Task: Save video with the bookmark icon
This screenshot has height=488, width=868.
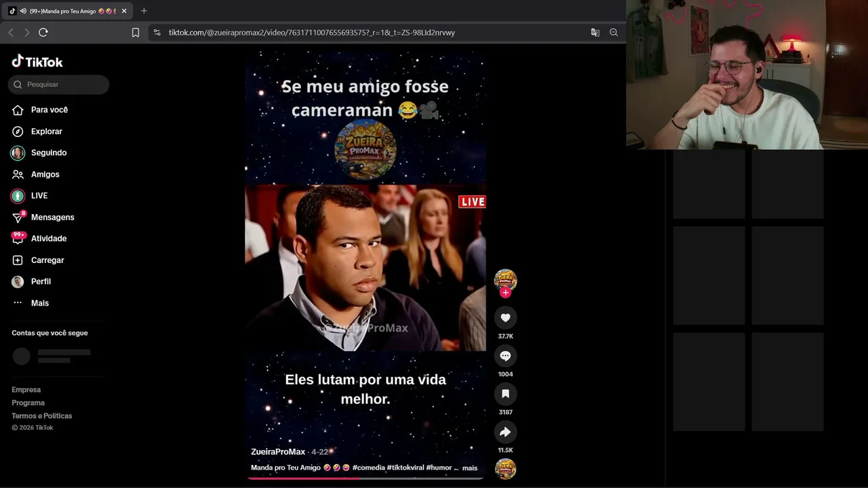Action: coord(505,394)
